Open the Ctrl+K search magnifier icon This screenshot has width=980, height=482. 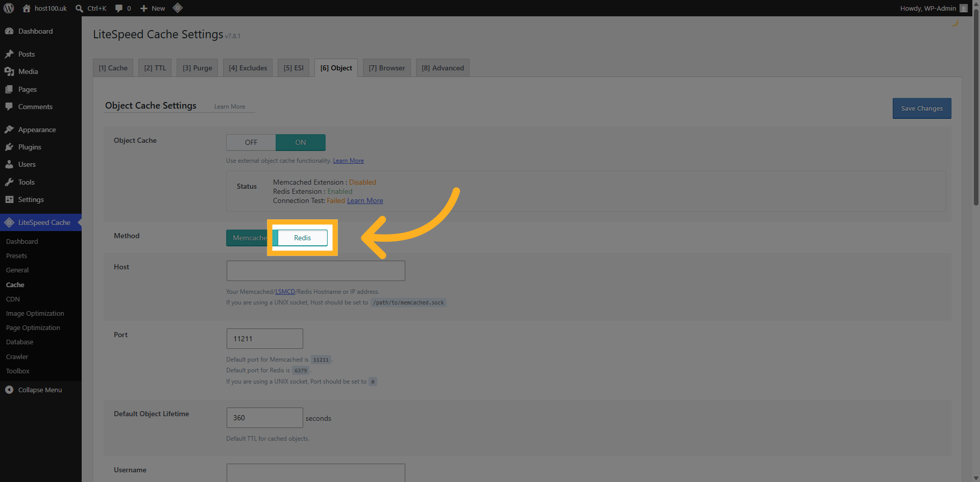(79, 8)
